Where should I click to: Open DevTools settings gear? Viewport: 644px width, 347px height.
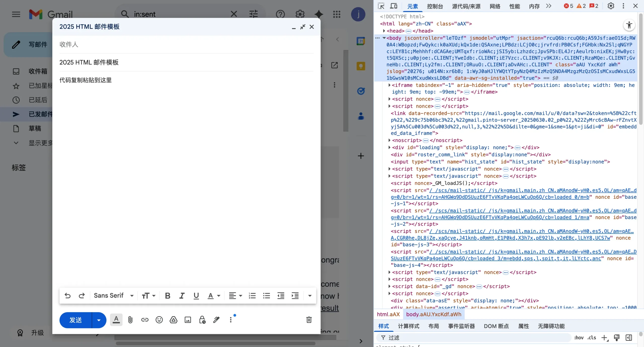tap(611, 6)
